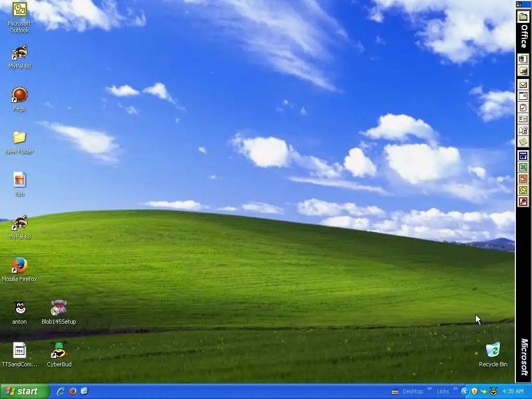532x399 pixels.
Task: Click New Appointment calendar icon on Office bar
Action: pyautogui.click(x=523, y=96)
